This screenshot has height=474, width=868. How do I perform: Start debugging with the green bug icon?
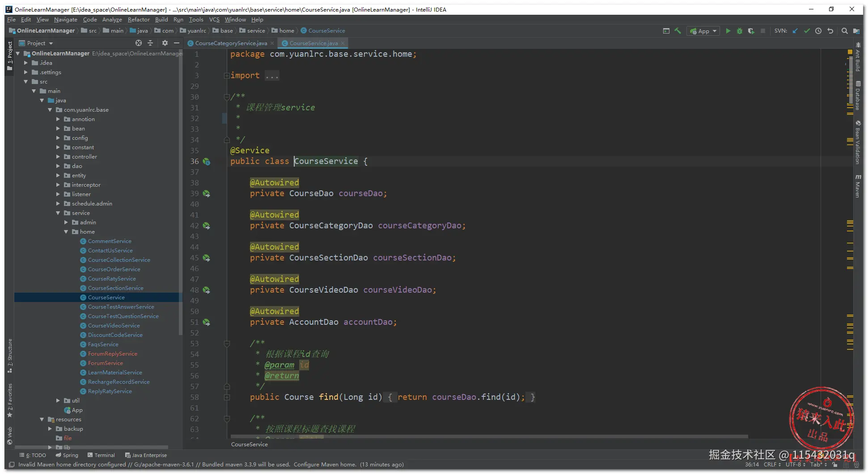point(740,31)
